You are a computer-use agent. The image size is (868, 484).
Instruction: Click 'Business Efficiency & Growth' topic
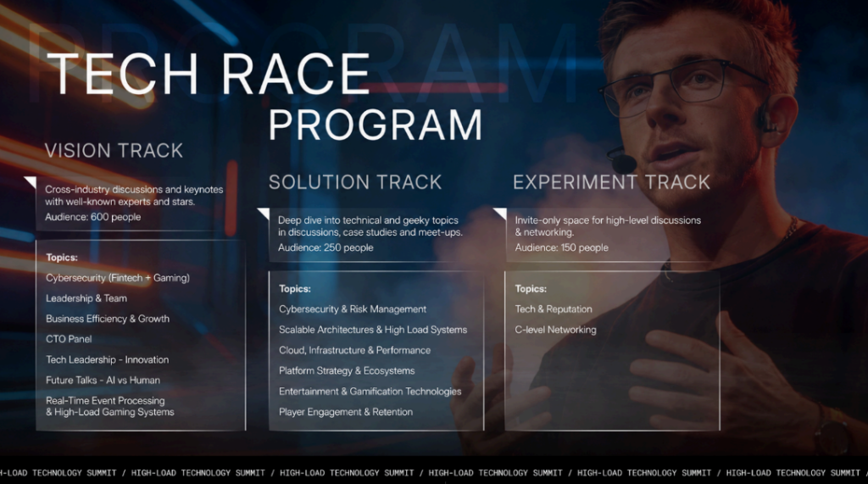point(108,319)
